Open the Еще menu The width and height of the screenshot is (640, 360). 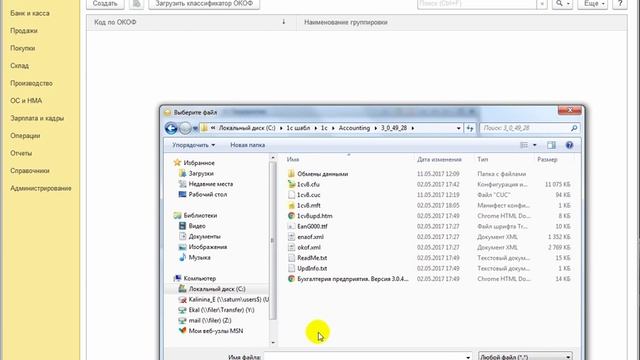tap(593, 4)
